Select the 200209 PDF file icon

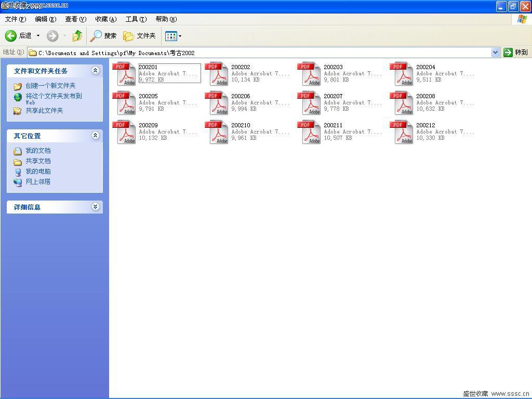pyautogui.click(x=126, y=132)
